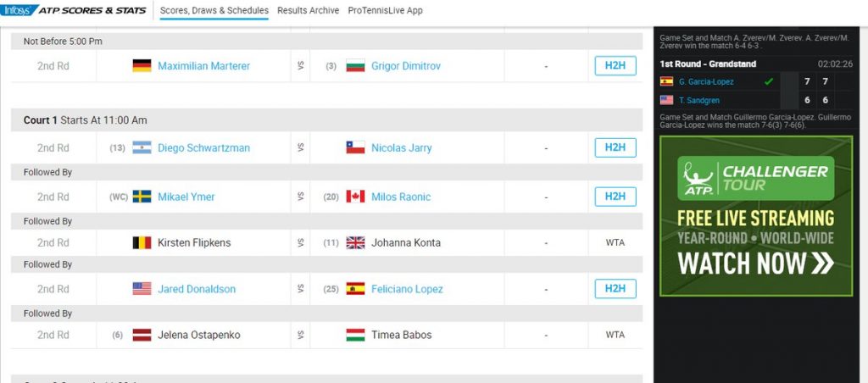Open H2H for Marterer vs Dimitrov
Screen dimensions: 868x383
615,66
